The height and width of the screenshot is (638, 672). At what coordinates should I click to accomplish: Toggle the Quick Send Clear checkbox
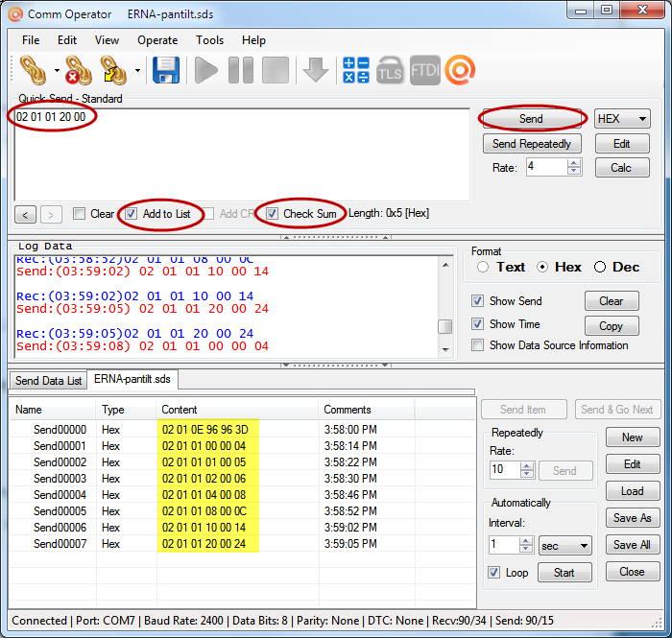79,213
